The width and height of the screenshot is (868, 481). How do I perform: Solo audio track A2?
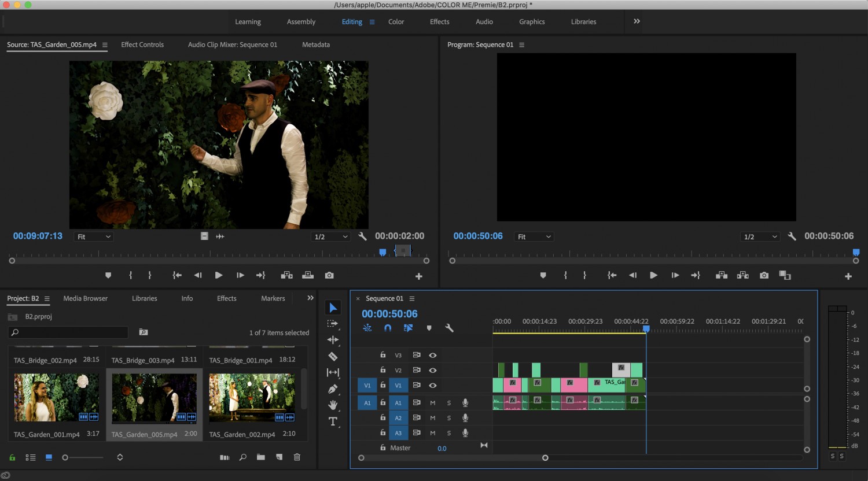pyautogui.click(x=448, y=417)
